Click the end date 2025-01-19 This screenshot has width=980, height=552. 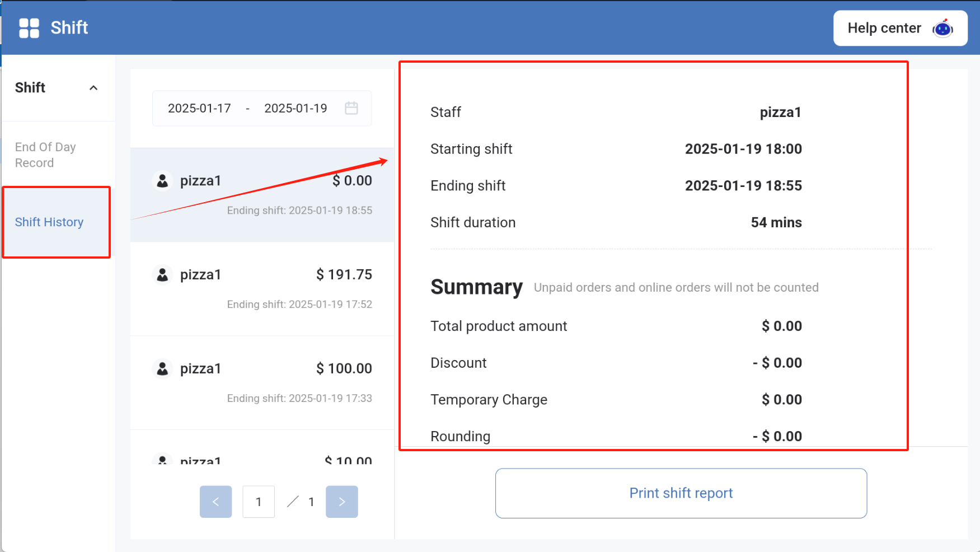pyautogui.click(x=296, y=108)
